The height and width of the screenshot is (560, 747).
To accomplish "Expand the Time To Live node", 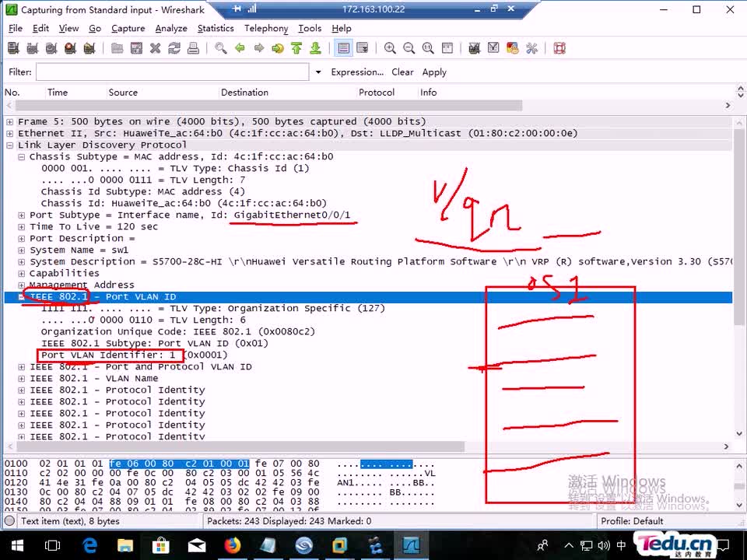I will pos(22,227).
